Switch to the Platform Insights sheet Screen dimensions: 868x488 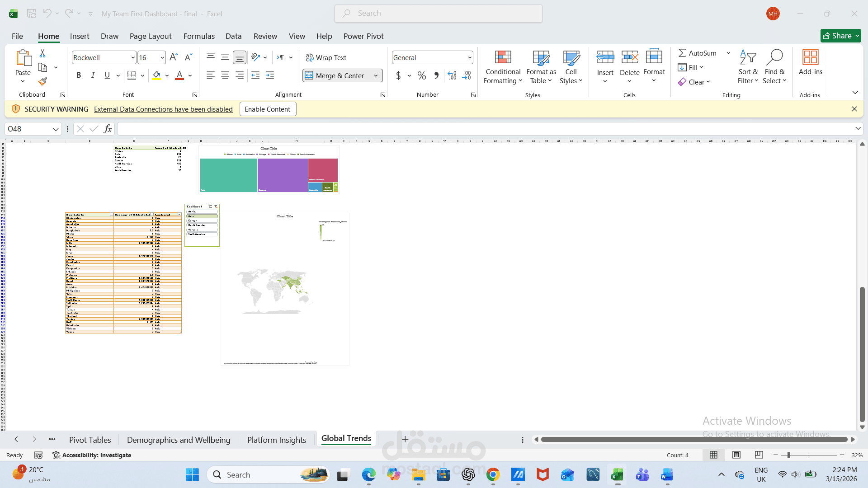click(276, 440)
